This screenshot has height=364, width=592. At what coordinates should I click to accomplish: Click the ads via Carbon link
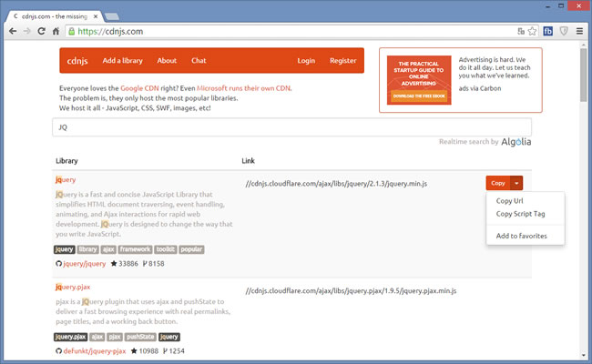[x=480, y=88]
